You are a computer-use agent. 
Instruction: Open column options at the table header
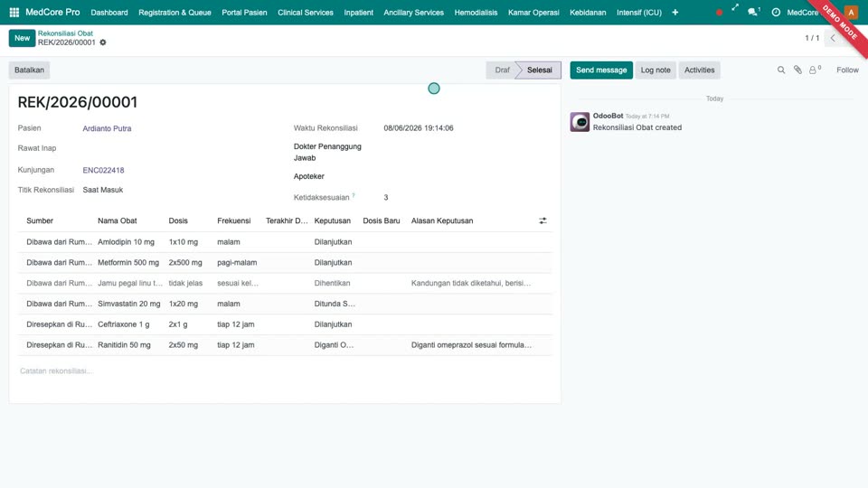542,221
